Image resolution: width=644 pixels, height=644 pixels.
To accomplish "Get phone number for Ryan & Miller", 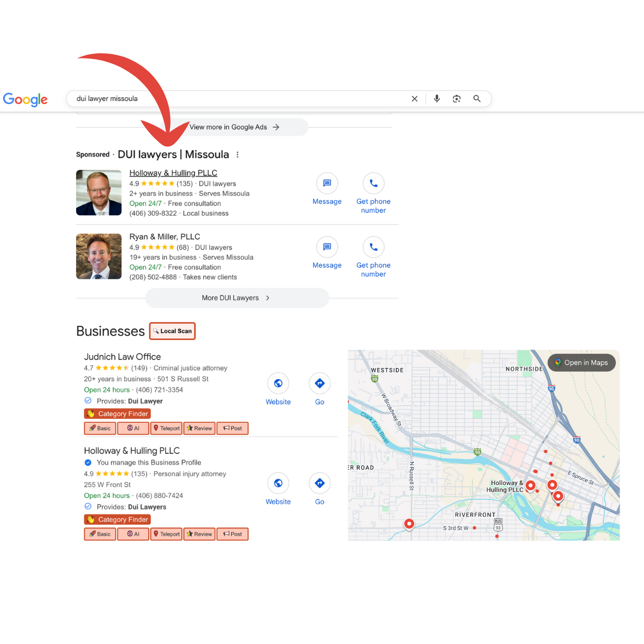I will [x=374, y=247].
